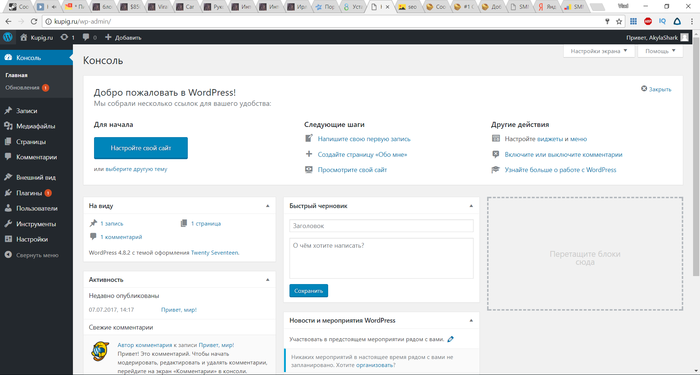Image resolution: width=700 pixels, height=375 pixels.
Task: Reload the page with refresh icon
Action: click(33, 21)
